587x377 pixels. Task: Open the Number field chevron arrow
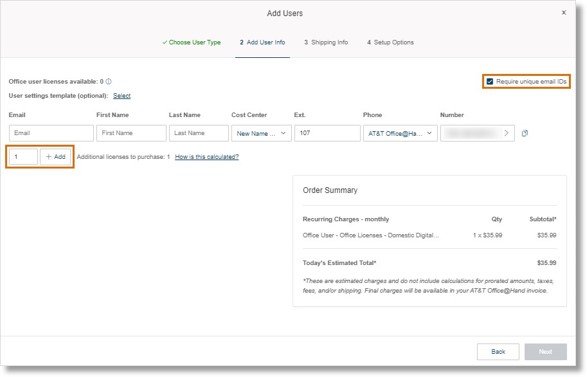pos(506,133)
